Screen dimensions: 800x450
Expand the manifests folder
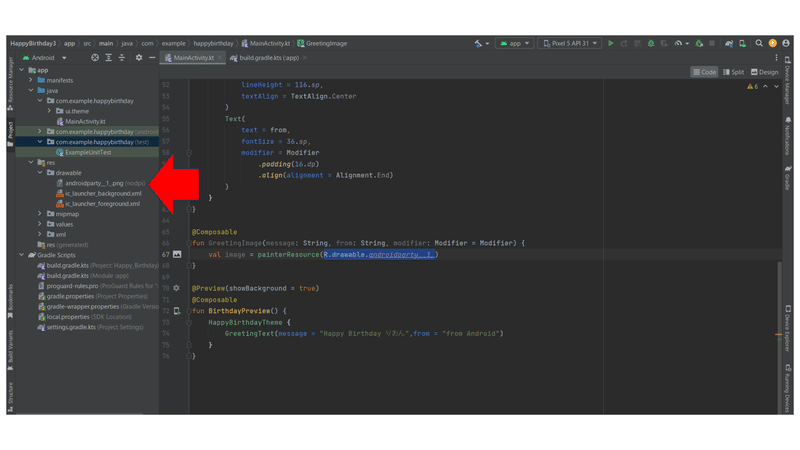31,80
